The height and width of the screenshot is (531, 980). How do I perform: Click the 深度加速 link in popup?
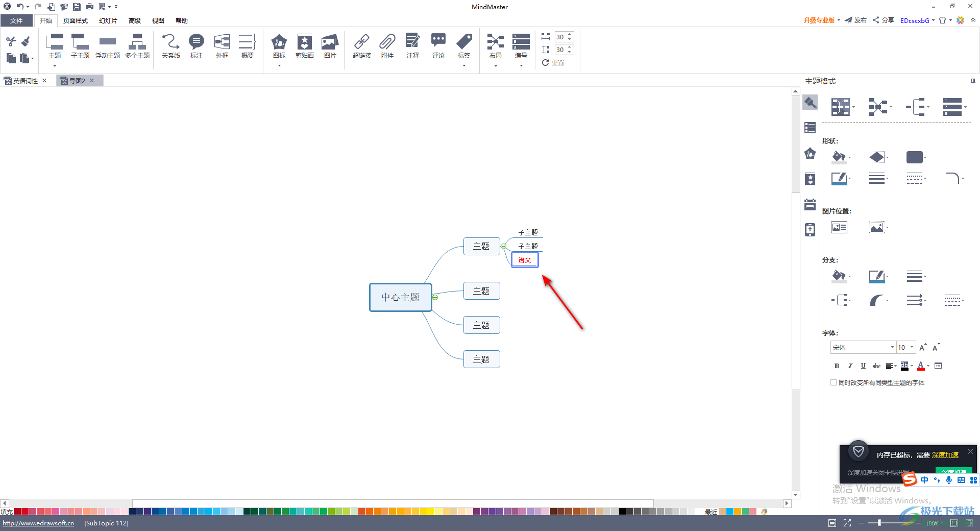tap(945, 455)
